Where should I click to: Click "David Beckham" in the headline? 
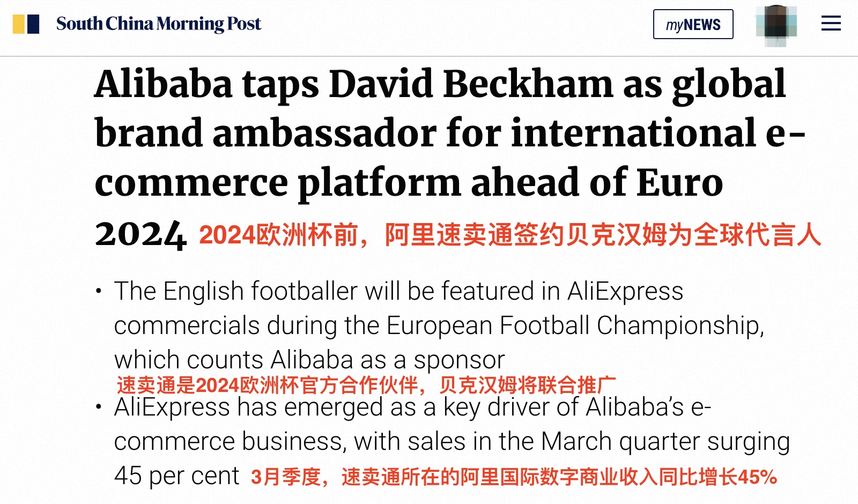470,84
